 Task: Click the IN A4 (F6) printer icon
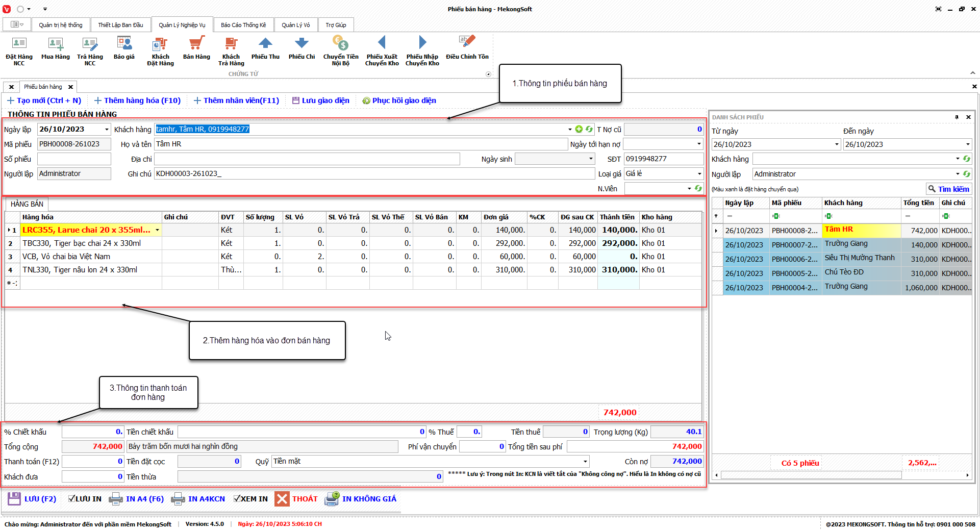tap(116, 499)
